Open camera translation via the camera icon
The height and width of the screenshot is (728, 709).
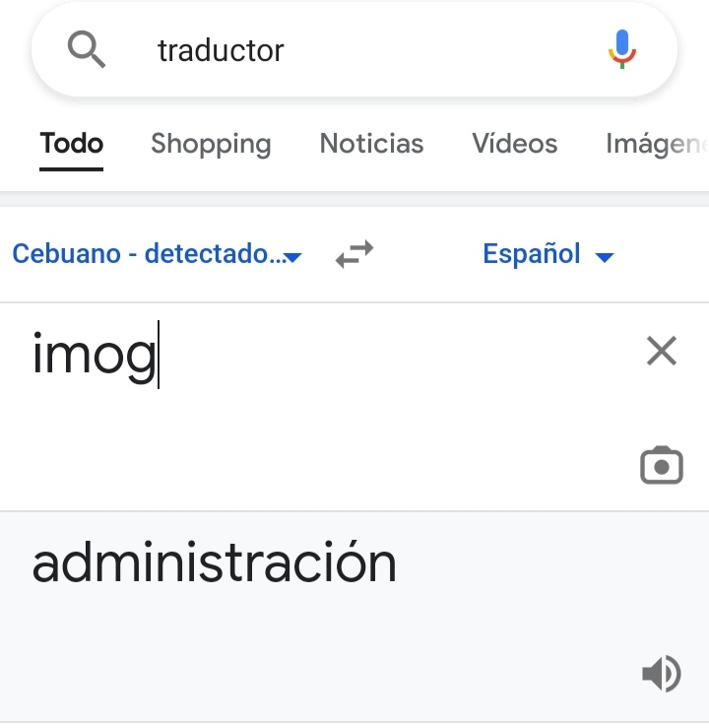point(662,466)
